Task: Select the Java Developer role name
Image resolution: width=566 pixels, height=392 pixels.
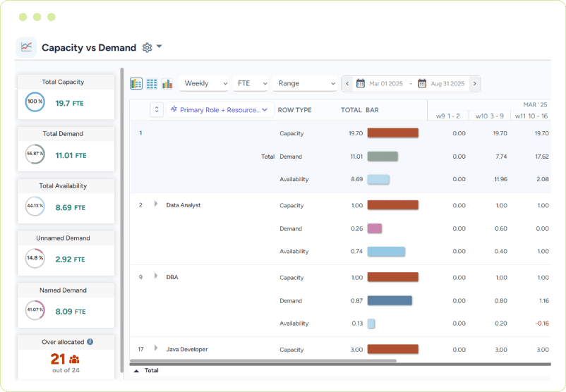Action: click(x=187, y=350)
